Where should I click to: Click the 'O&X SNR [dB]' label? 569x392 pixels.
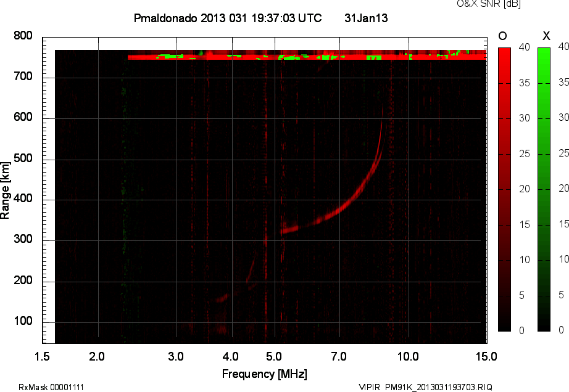click(488, 4)
